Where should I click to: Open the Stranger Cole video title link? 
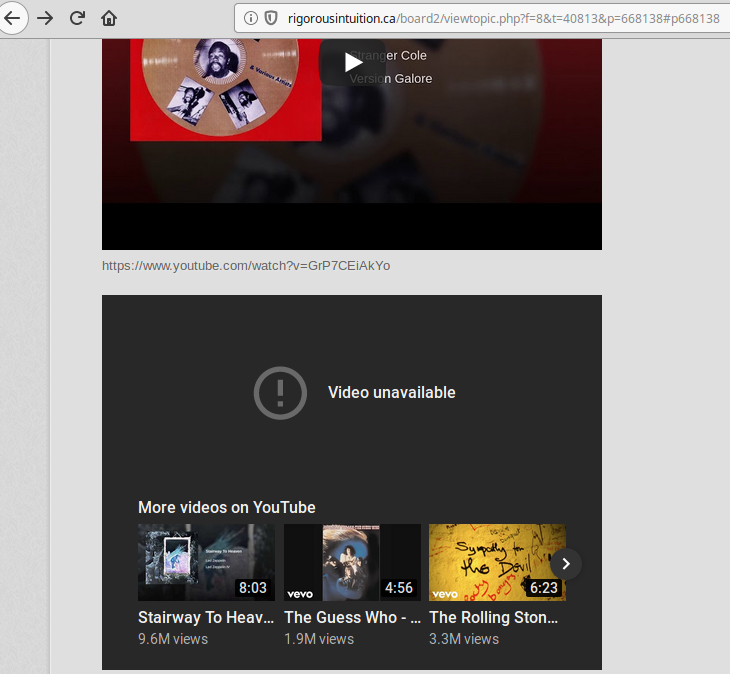pyautogui.click(x=388, y=55)
